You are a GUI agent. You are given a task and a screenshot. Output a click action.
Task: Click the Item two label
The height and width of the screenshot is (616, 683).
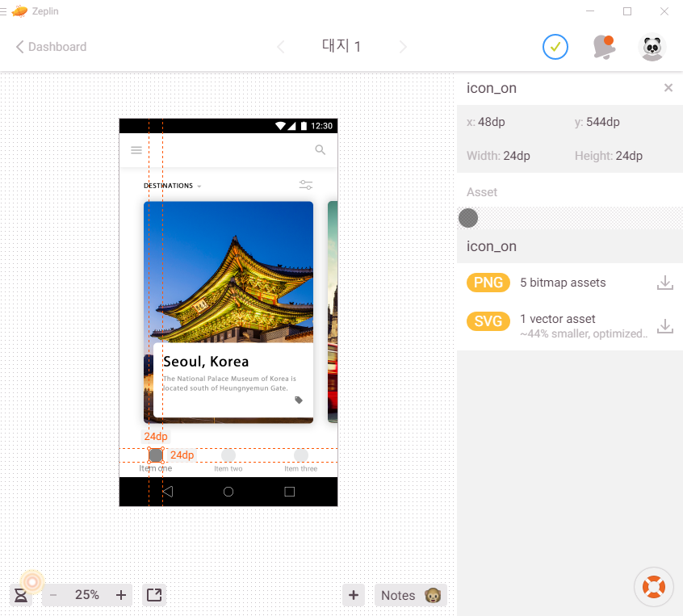pos(228,469)
